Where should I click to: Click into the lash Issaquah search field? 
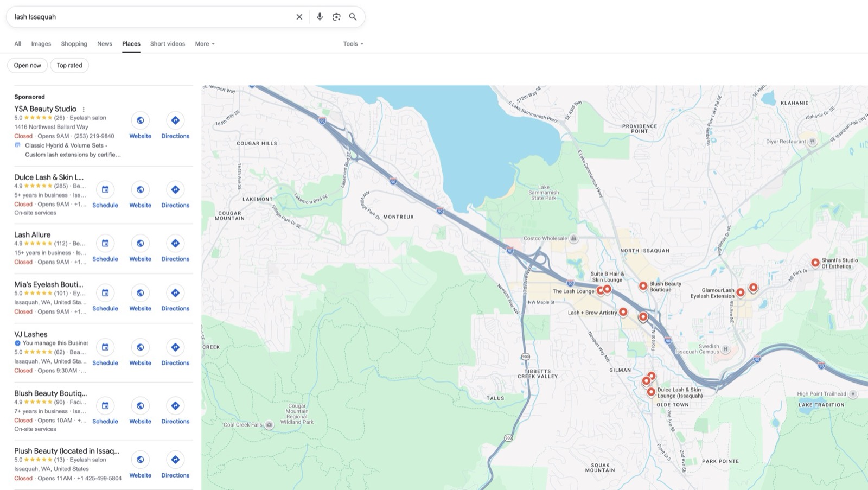[152, 17]
